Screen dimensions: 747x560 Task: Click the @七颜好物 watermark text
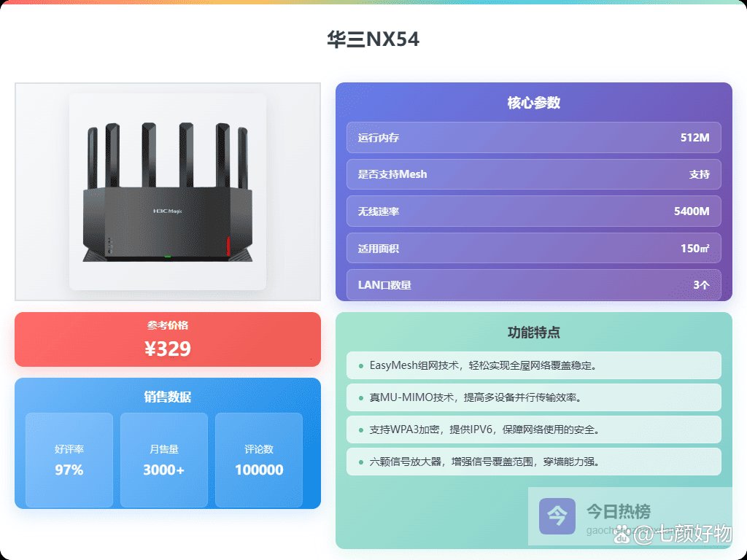(682, 534)
